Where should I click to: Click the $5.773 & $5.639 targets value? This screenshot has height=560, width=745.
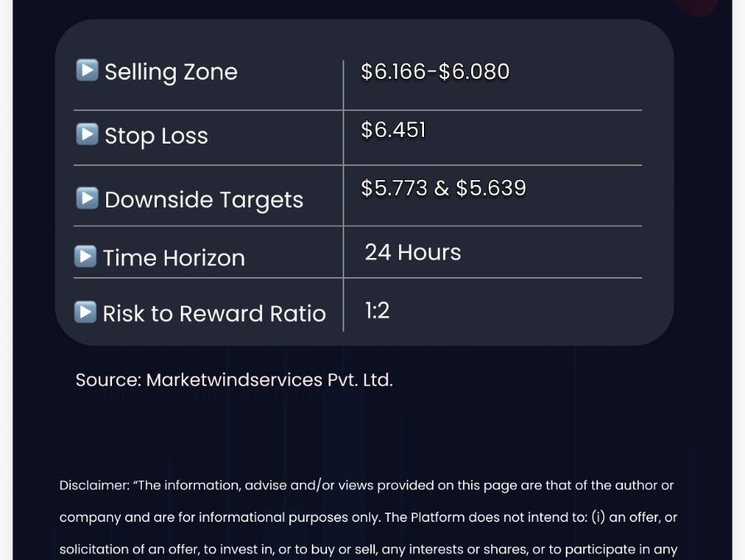tap(444, 188)
